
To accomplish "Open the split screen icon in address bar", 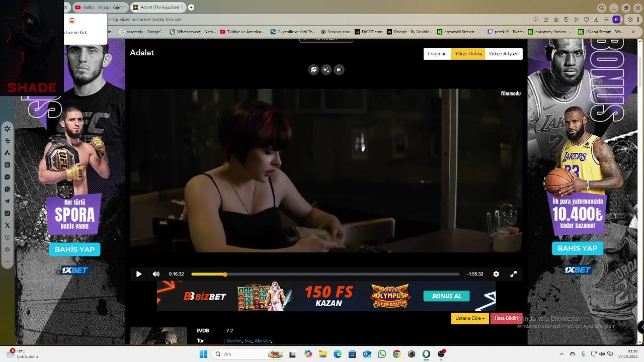I will (x=536, y=20).
